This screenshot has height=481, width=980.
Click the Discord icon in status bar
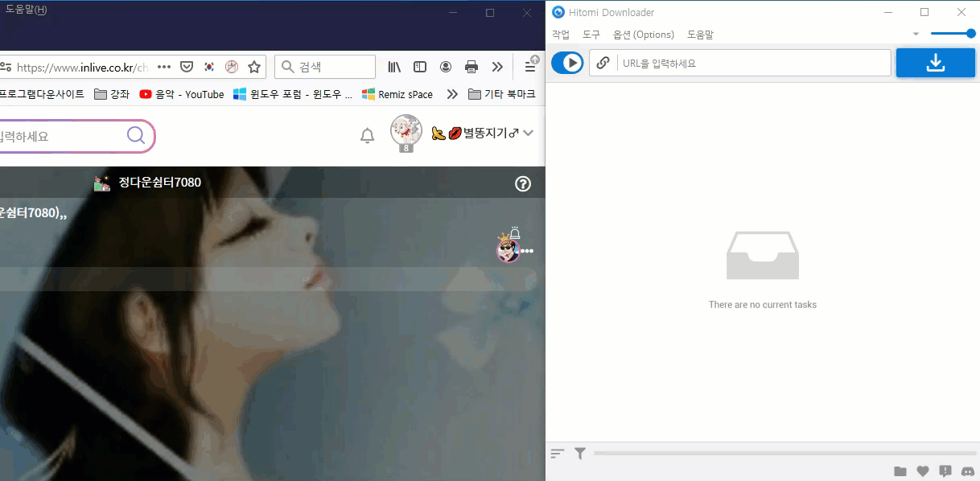(968, 471)
